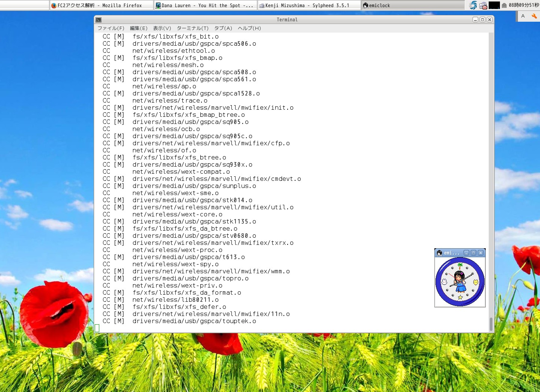Click the Sylpheed icon in the taskbar
Viewport: 540px width, 392px height.
tap(262, 5)
